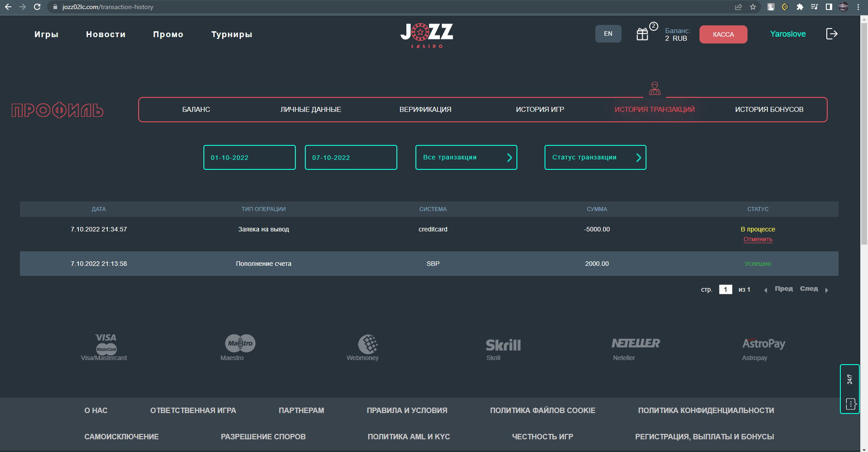Go to next page with "След"
This screenshot has height=452, width=868.
[x=809, y=289]
